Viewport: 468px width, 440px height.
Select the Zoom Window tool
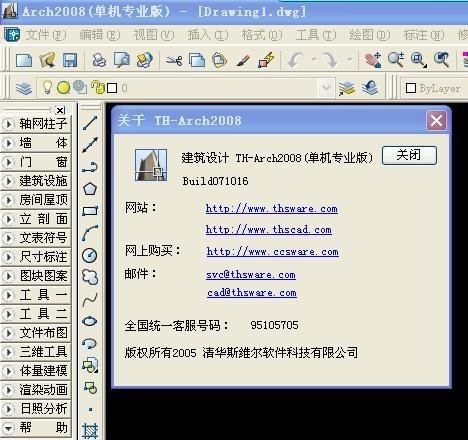419,60
